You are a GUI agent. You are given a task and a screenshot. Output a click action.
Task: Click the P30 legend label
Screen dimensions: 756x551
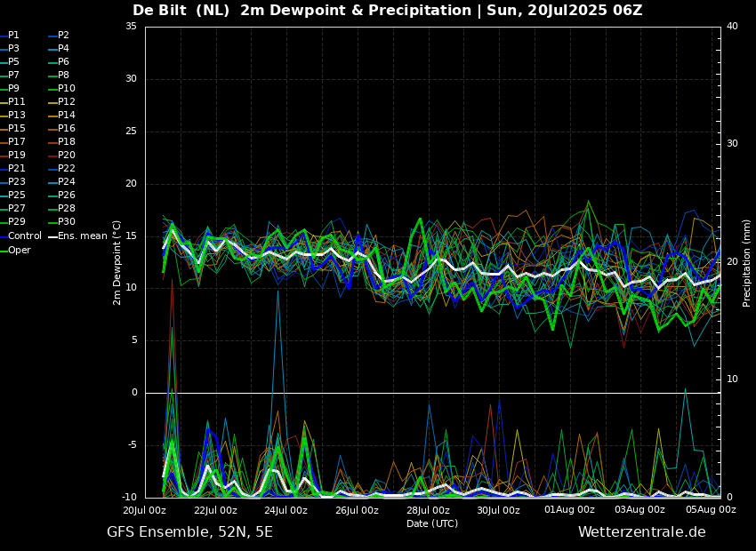click(x=66, y=222)
